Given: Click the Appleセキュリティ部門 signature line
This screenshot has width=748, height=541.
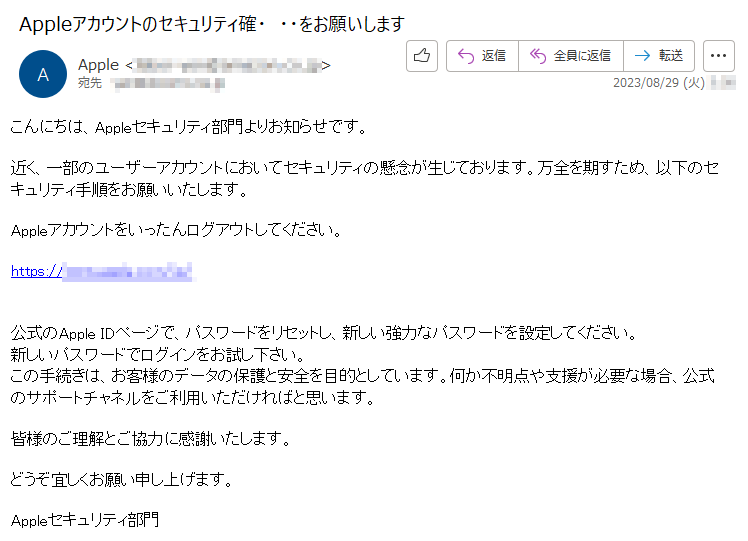Looking at the screenshot, I should pyautogui.click(x=84, y=520).
